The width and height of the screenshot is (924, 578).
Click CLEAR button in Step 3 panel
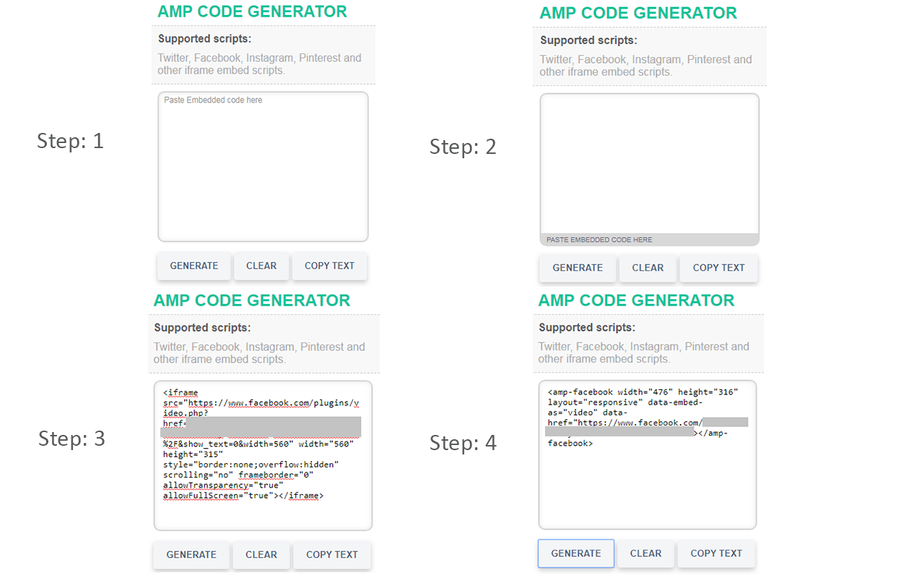[x=261, y=554]
